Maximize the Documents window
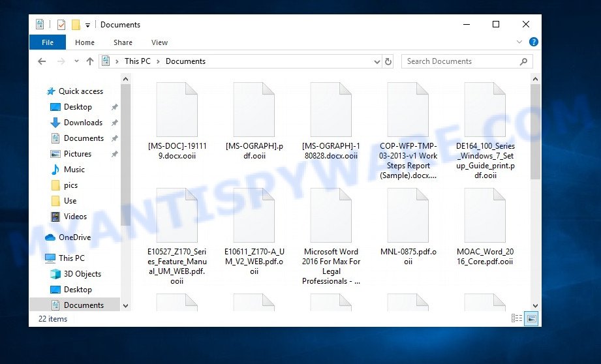The width and height of the screenshot is (601, 364). click(x=496, y=25)
